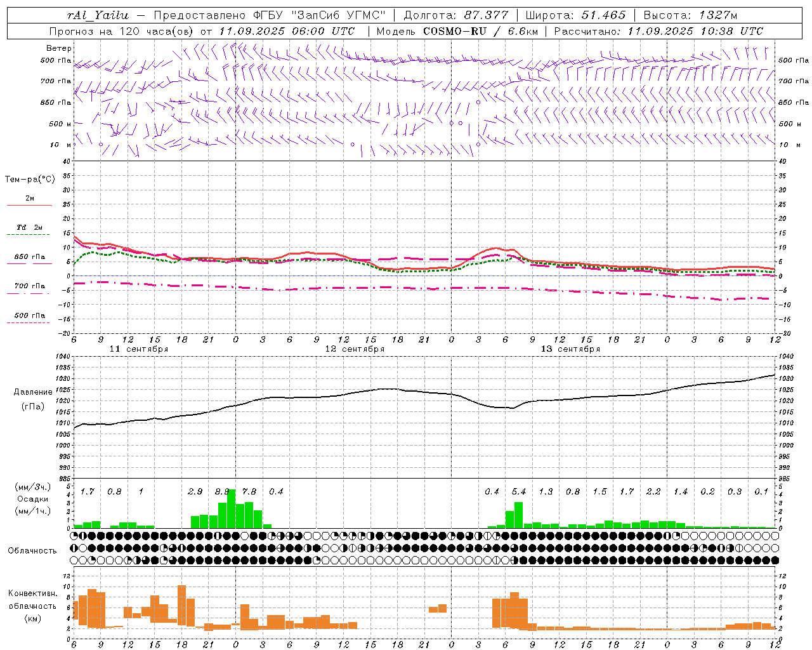Click the "12 сентября" date label
The height and width of the screenshot is (650, 812).
(x=355, y=349)
